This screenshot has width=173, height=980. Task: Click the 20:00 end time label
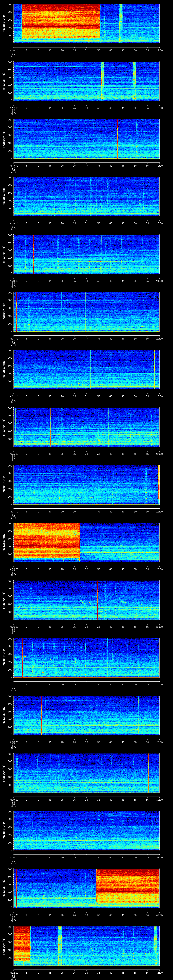pyautogui.click(x=159, y=223)
